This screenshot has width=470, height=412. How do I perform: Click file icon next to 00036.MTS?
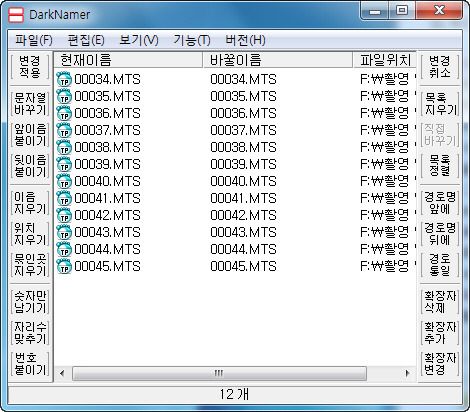[64, 113]
